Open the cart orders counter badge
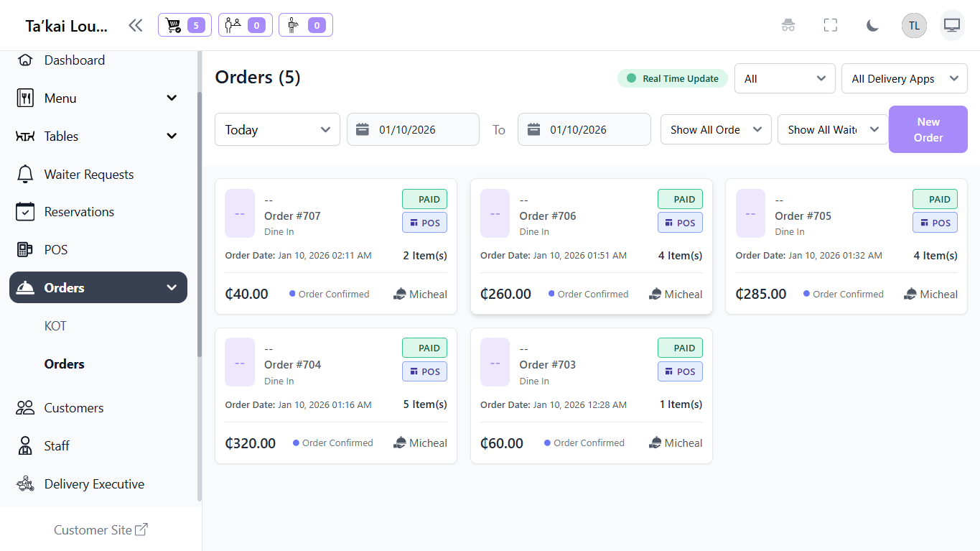This screenshot has height=551, width=980. [185, 26]
